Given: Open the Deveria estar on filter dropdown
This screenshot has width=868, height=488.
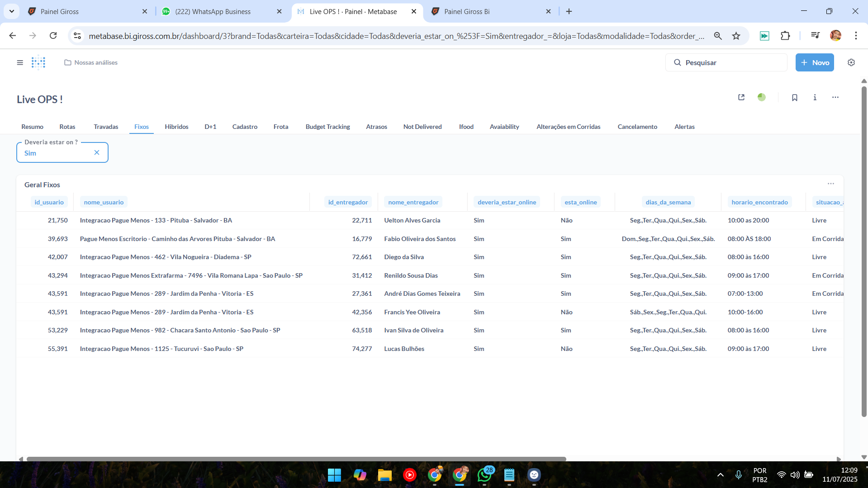Looking at the screenshot, I should 62,152.
